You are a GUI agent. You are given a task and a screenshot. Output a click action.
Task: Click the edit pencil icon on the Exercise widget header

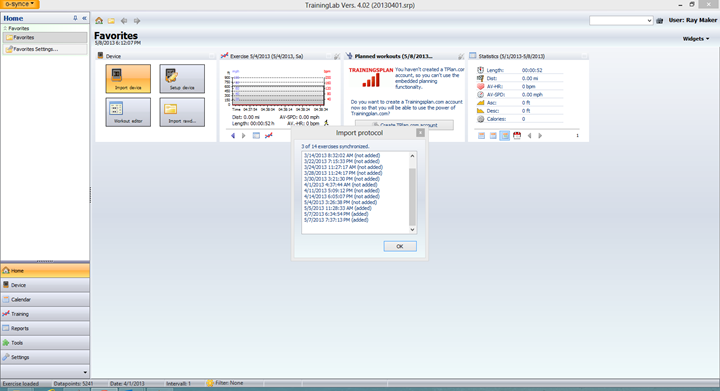pos(337,56)
